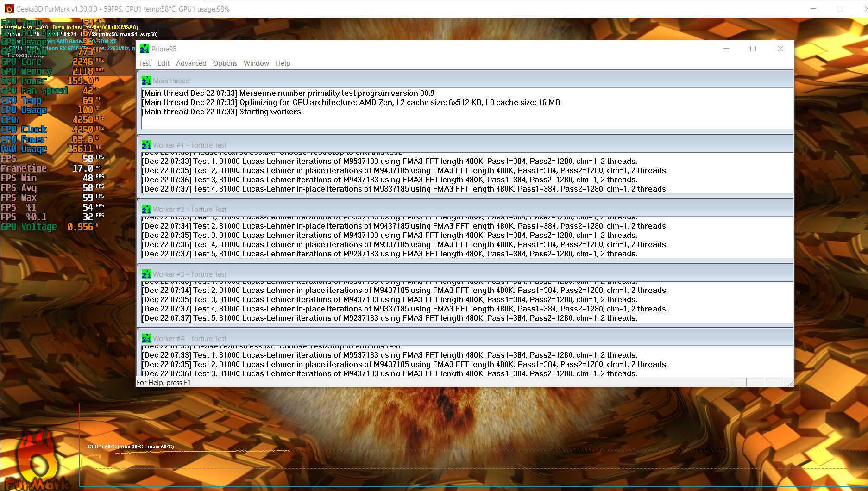Click the Worker #4 window icon
Viewport: 868px width, 491px height.
coord(146,338)
